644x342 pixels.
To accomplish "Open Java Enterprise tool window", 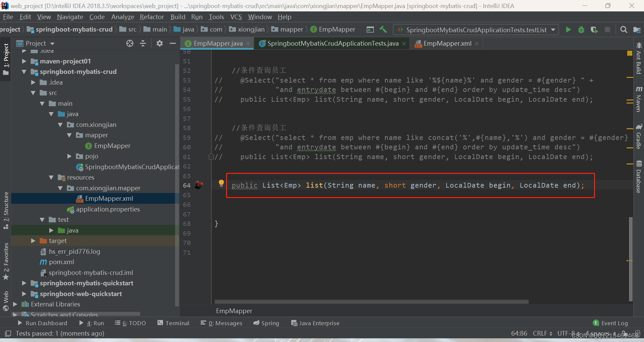I will [315, 323].
